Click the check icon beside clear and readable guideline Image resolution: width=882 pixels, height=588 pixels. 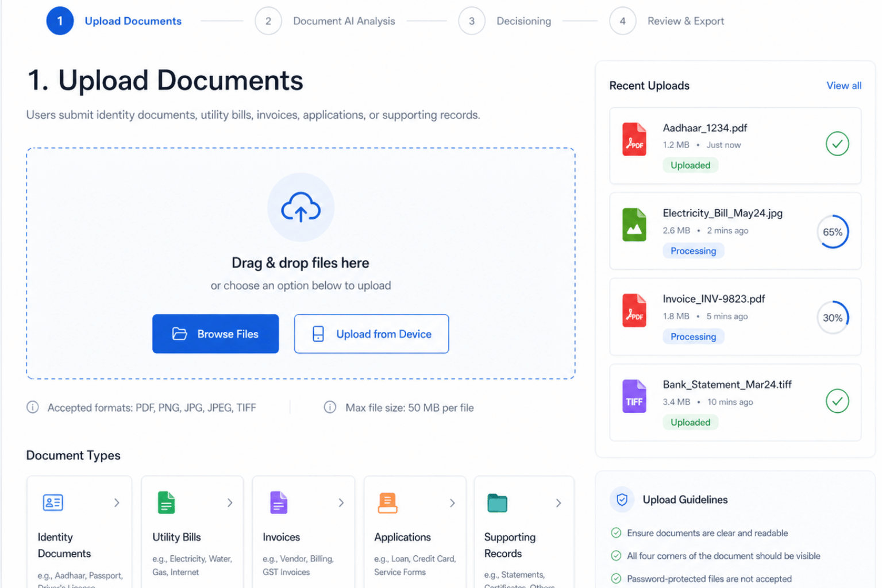tap(616, 533)
